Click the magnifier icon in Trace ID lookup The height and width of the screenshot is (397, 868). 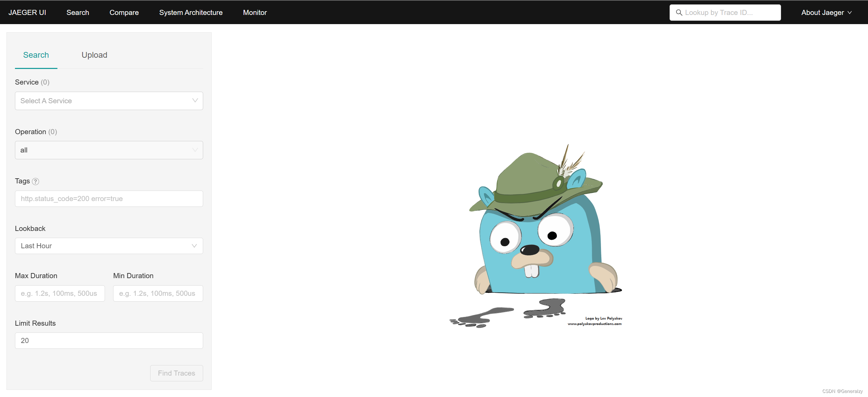click(x=679, y=13)
